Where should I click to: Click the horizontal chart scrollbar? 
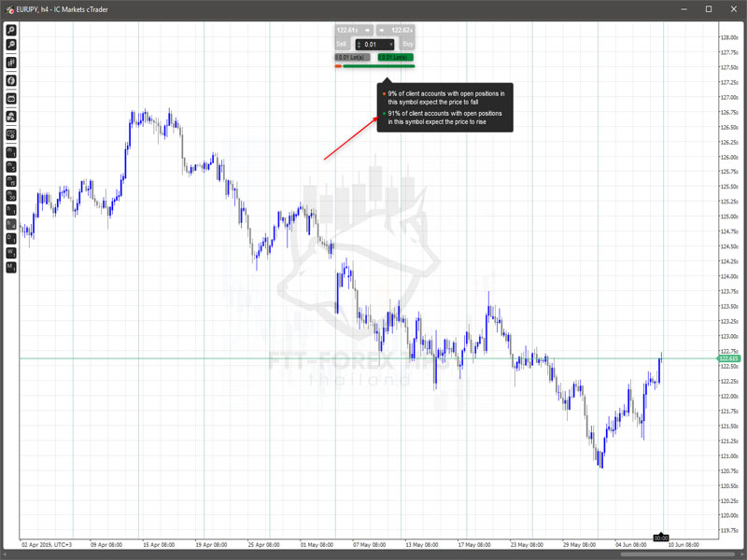click(680, 554)
